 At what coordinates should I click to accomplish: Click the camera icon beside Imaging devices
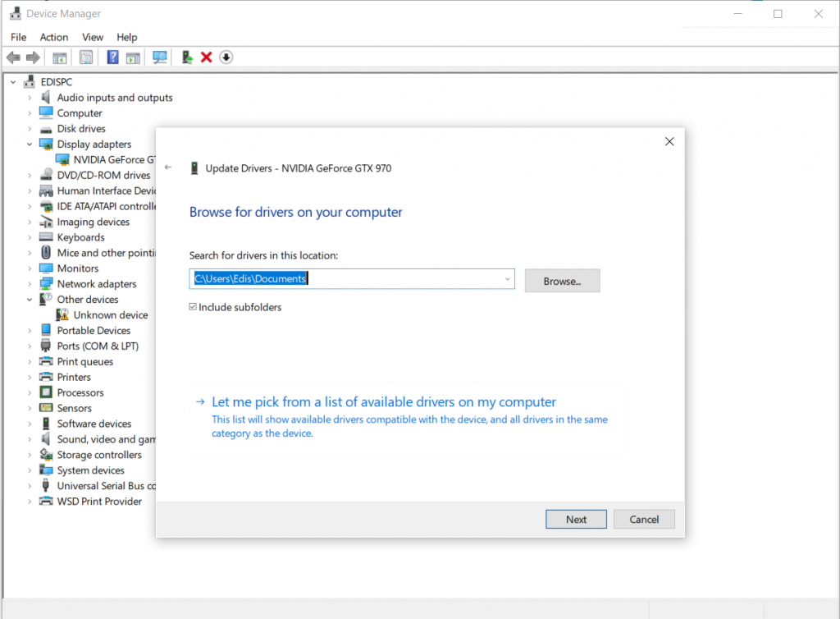coord(46,222)
